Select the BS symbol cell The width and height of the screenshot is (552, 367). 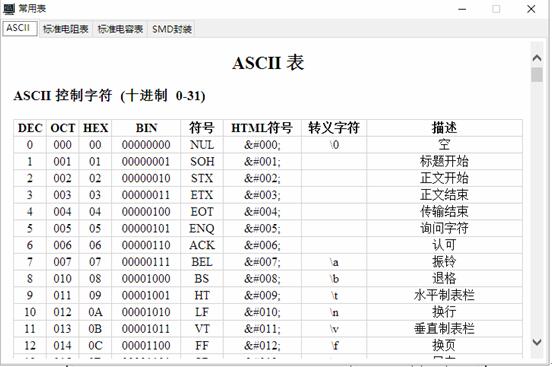pos(202,279)
